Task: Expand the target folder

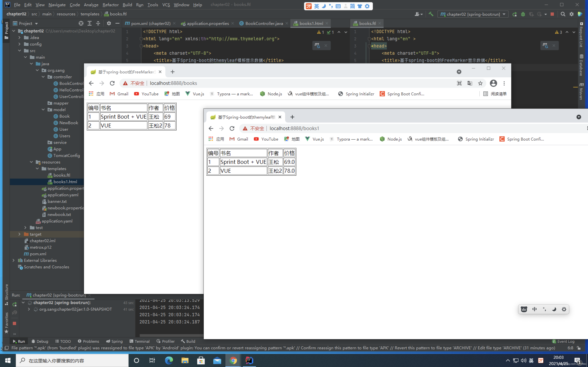Action: (x=19, y=234)
